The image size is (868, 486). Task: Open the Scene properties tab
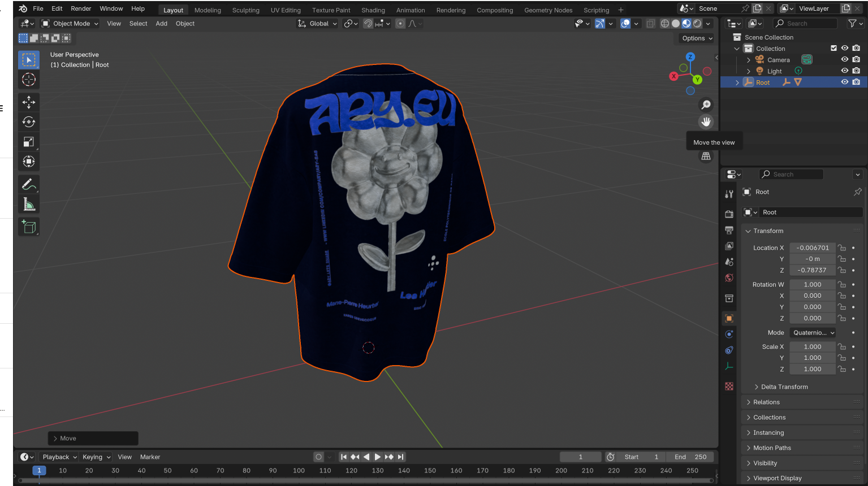click(729, 262)
